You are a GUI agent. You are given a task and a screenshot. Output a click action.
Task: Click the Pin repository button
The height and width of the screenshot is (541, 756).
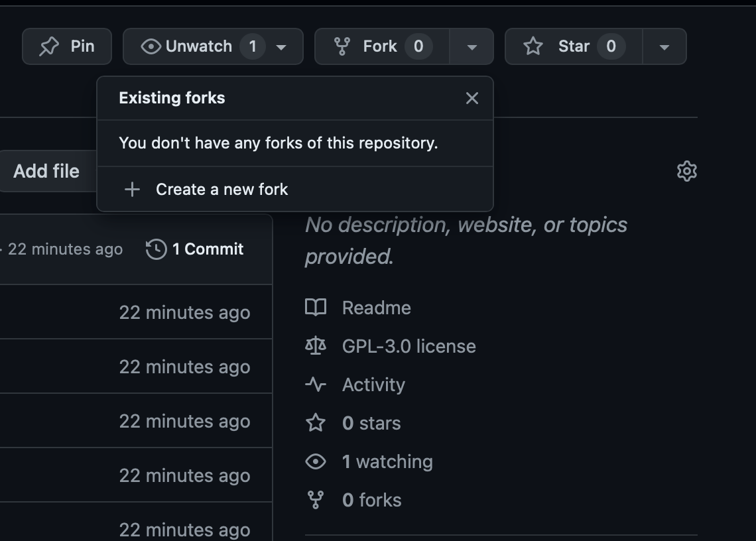(x=67, y=46)
